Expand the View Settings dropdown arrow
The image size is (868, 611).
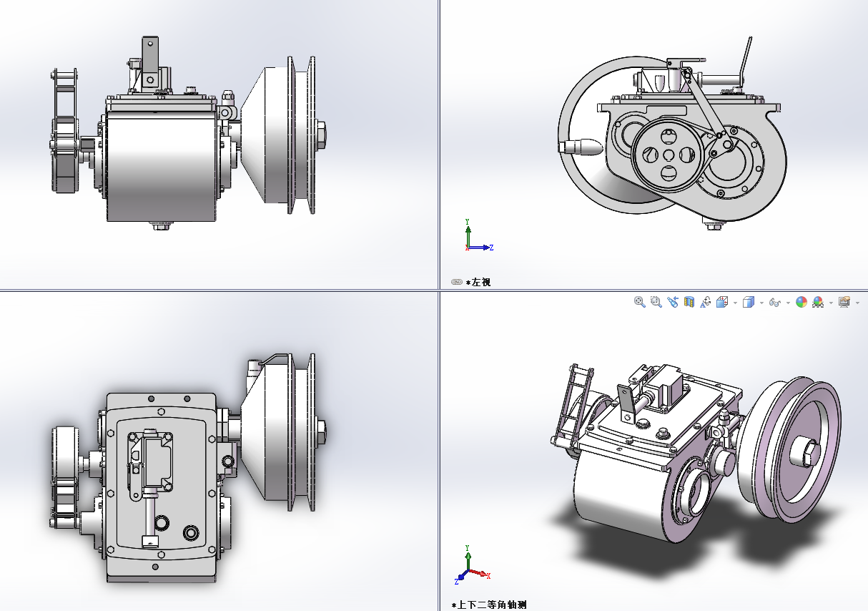click(857, 303)
